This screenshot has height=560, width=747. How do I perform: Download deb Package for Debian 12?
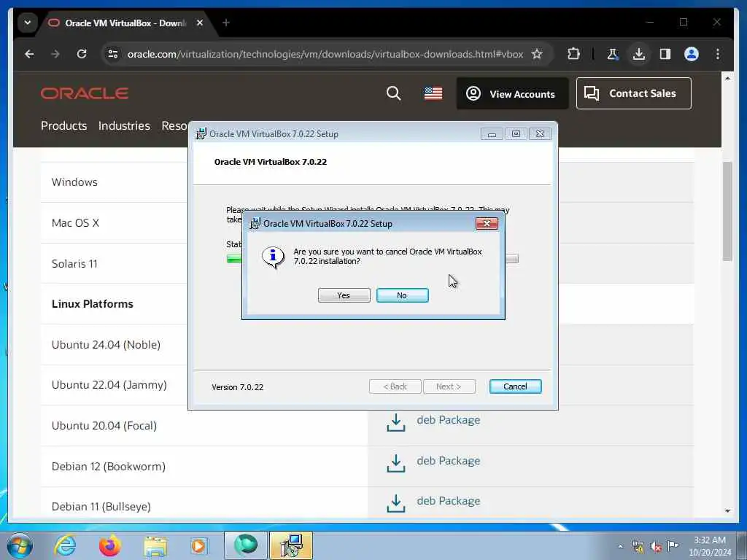449,461
